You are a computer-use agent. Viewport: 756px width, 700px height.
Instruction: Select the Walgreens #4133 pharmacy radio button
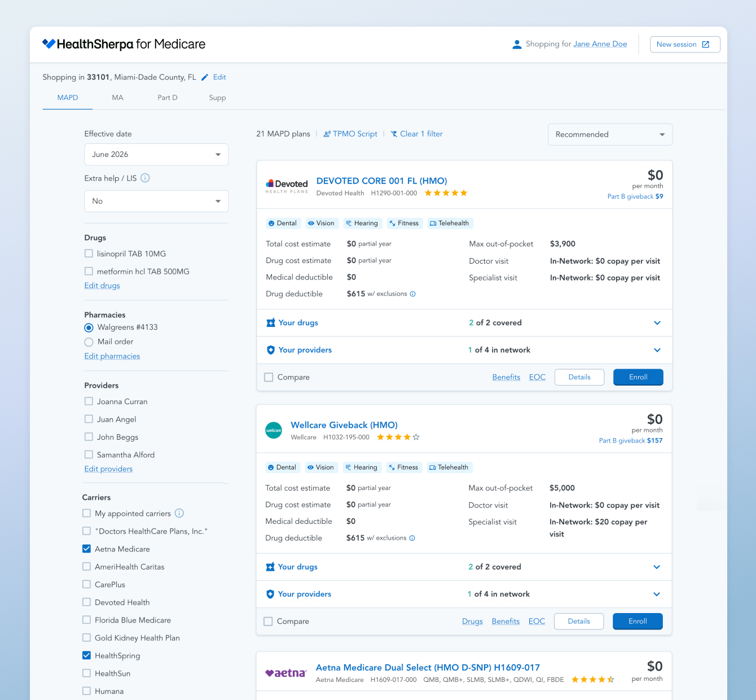tap(89, 327)
